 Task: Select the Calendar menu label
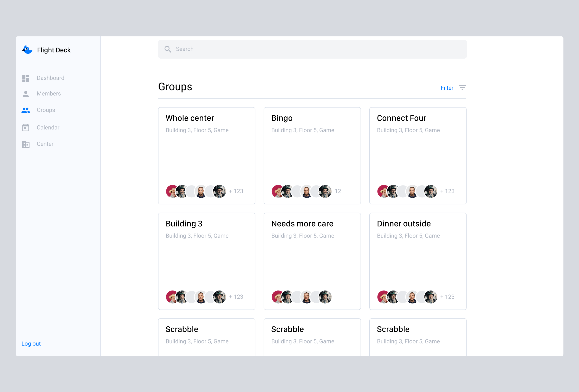pyautogui.click(x=48, y=127)
